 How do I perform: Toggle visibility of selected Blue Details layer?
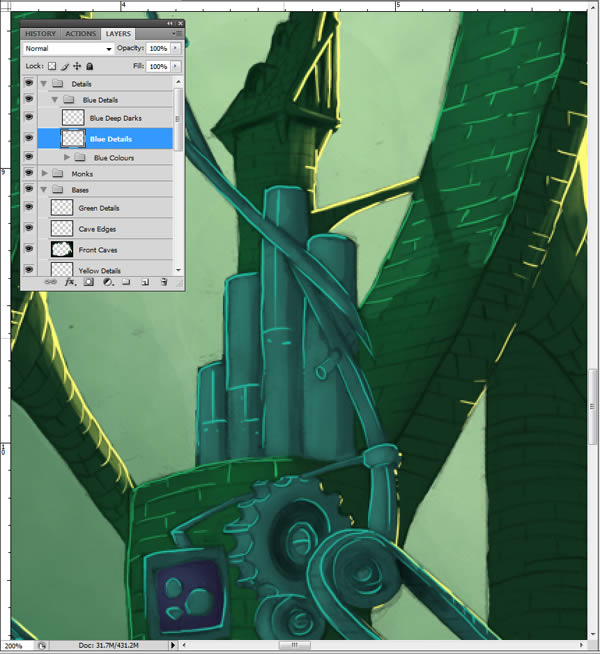[x=29, y=138]
